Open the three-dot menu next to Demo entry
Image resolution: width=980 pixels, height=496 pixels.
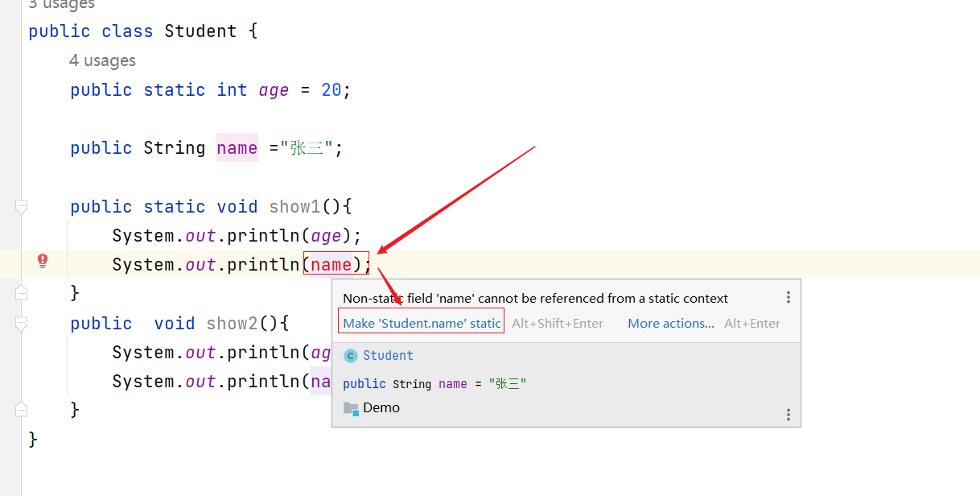coord(789,414)
